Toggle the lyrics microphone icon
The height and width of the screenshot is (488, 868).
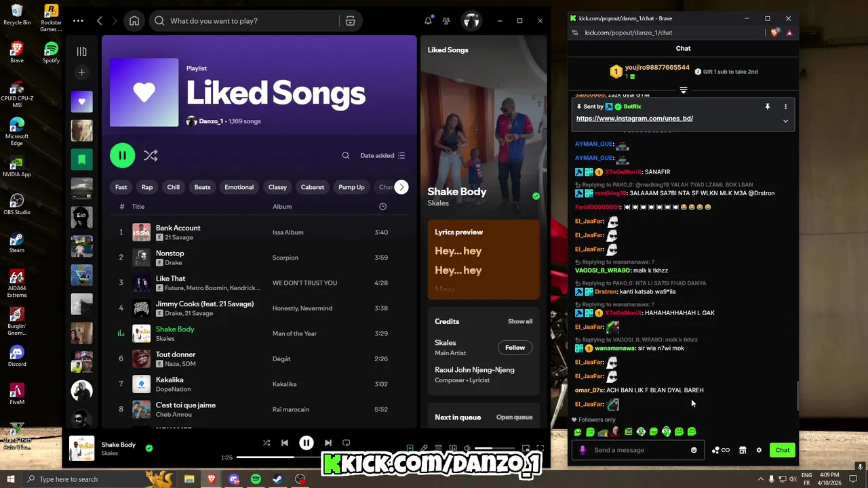[424, 448]
